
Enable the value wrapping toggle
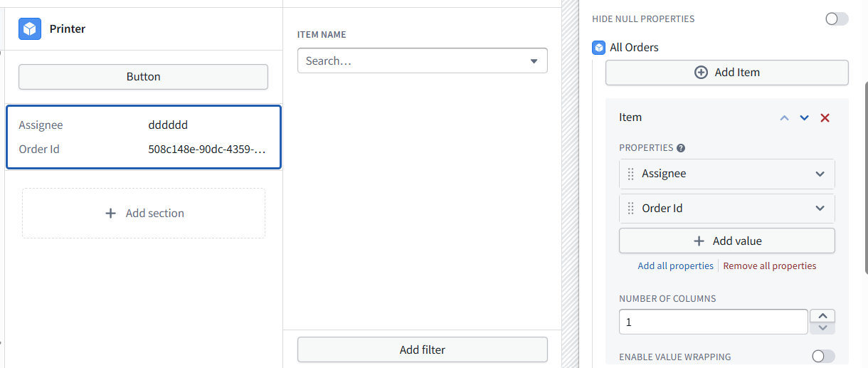click(823, 356)
